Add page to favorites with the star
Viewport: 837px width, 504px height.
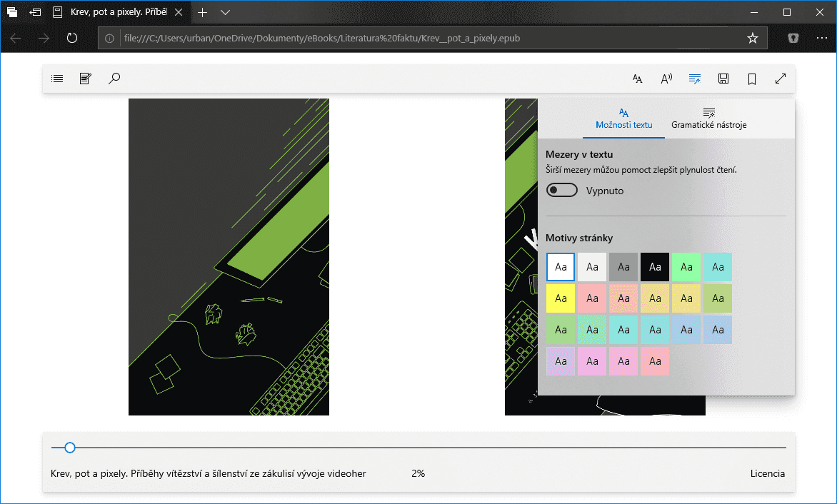click(753, 38)
